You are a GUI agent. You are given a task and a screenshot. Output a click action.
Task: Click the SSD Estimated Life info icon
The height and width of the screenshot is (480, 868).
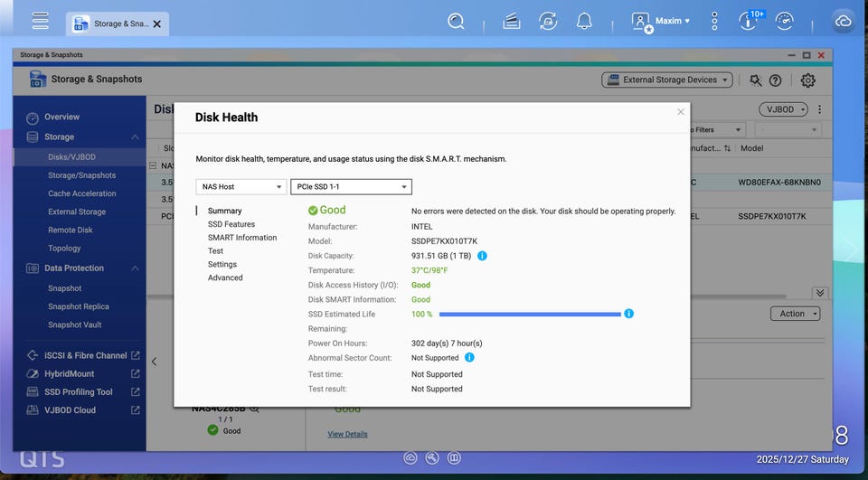628,314
